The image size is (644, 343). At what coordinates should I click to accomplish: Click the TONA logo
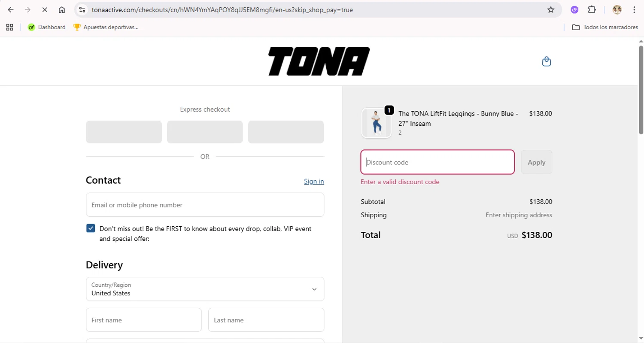319,61
